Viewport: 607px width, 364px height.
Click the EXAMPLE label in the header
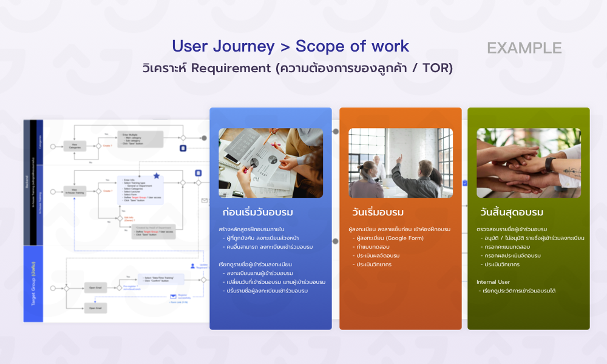tap(524, 48)
